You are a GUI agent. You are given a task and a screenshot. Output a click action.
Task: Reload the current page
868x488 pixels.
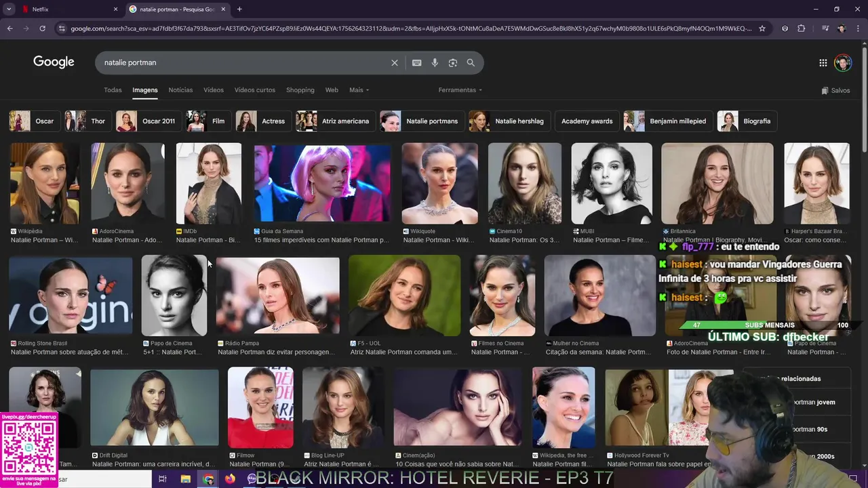point(42,28)
